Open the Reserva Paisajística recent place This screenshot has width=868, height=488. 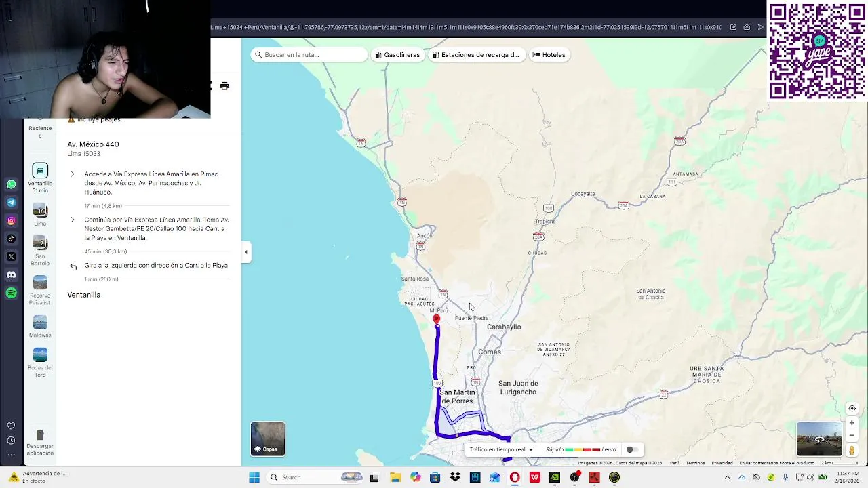click(40, 290)
